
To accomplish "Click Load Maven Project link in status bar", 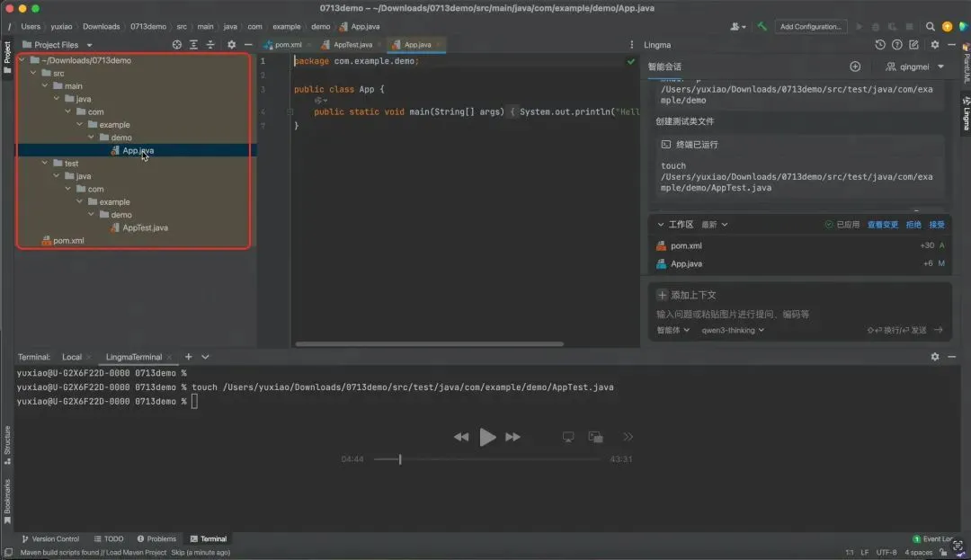I will (x=137, y=553).
